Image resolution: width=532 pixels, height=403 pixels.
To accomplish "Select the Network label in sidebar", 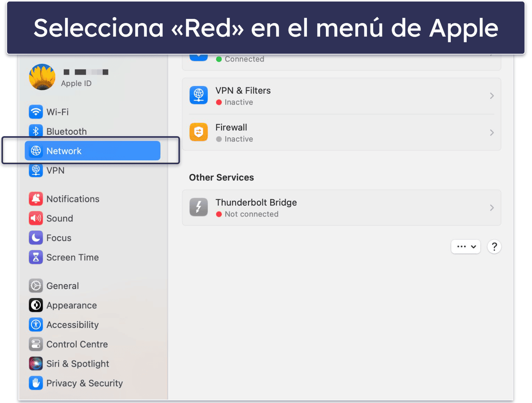I will (x=64, y=151).
